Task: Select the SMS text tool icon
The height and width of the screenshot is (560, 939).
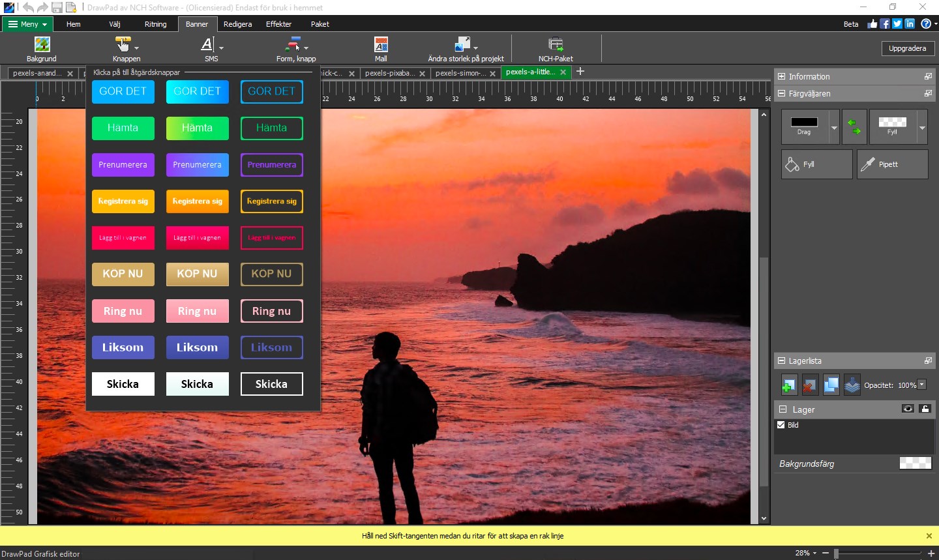Action: (207, 44)
